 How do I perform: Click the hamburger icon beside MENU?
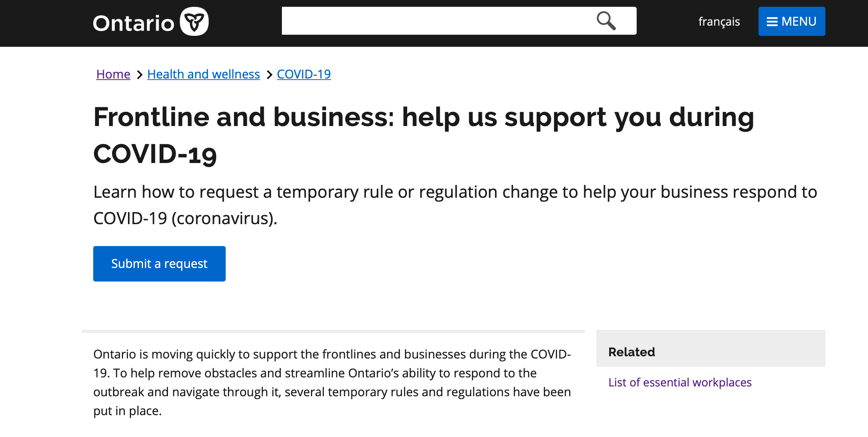point(772,22)
